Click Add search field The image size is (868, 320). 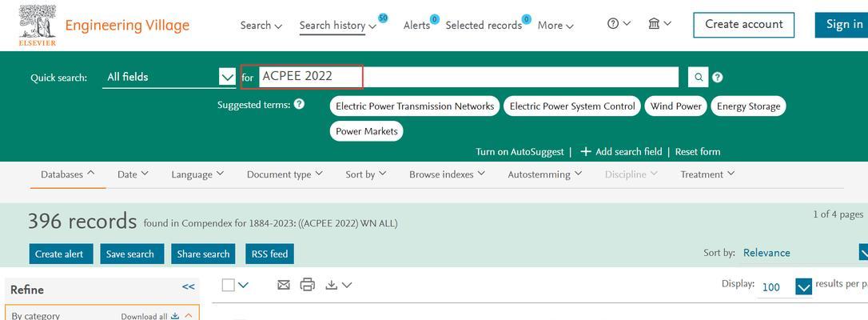[x=628, y=152]
